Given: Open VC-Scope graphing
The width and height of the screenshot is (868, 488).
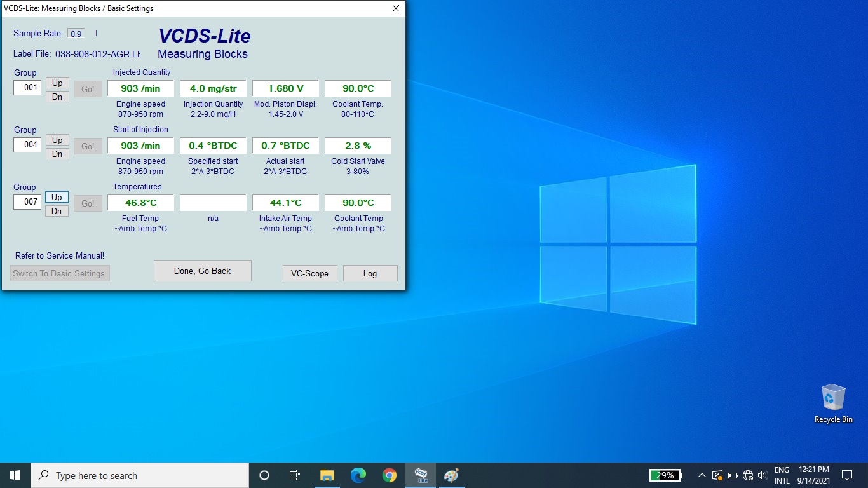Looking at the screenshot, I should pos(309,273).
